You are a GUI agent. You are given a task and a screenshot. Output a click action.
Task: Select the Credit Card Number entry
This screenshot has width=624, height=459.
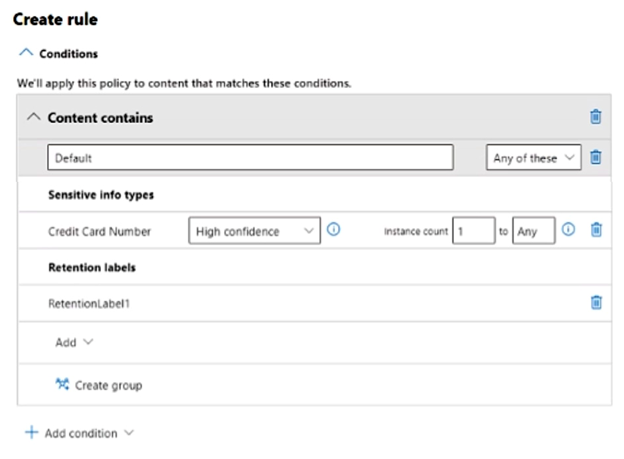pos(100,231)
